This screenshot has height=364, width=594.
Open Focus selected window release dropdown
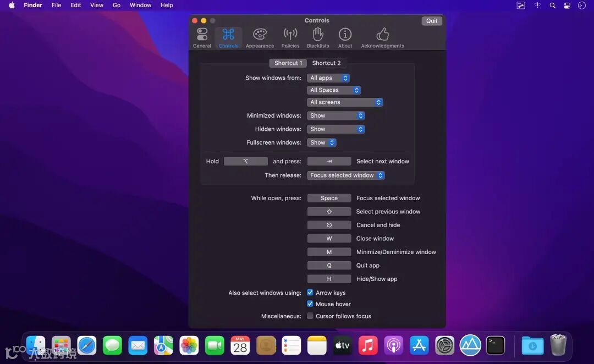tap(345, 175)
